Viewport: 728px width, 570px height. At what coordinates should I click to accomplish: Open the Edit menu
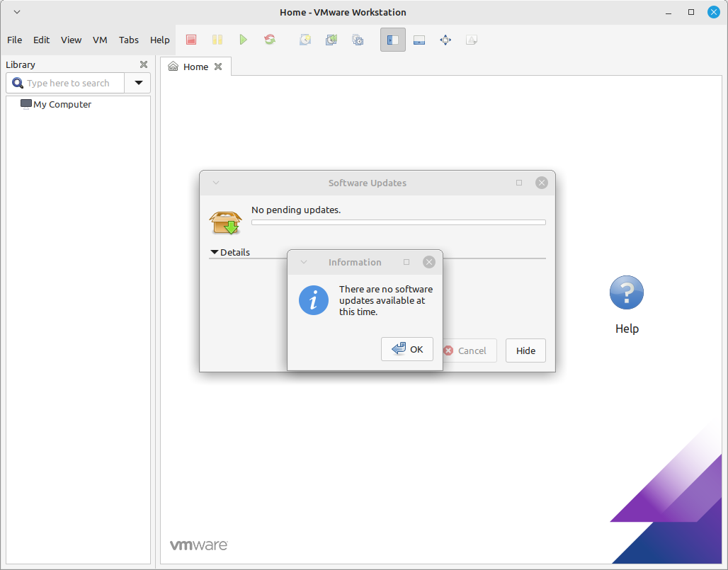(x=41, y=40)
